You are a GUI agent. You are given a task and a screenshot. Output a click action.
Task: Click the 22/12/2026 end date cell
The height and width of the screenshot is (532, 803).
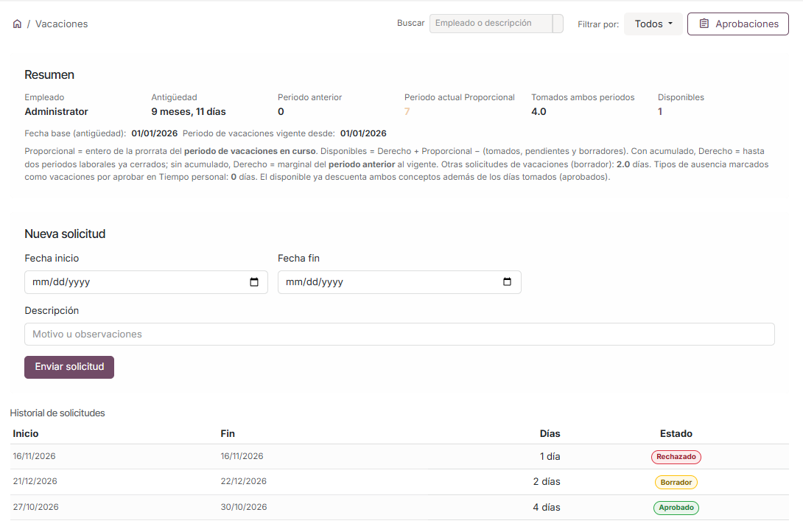click(x=244, y=481)
